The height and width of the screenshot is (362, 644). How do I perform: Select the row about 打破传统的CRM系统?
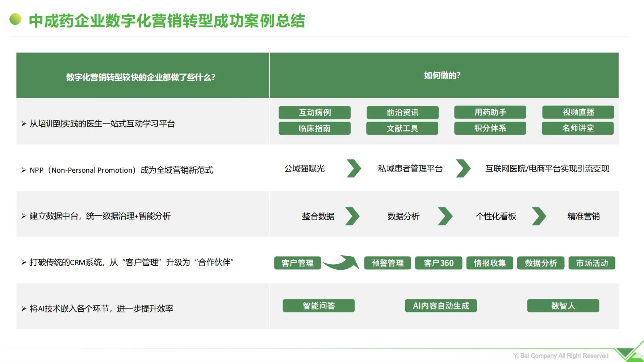pos(132,262)
